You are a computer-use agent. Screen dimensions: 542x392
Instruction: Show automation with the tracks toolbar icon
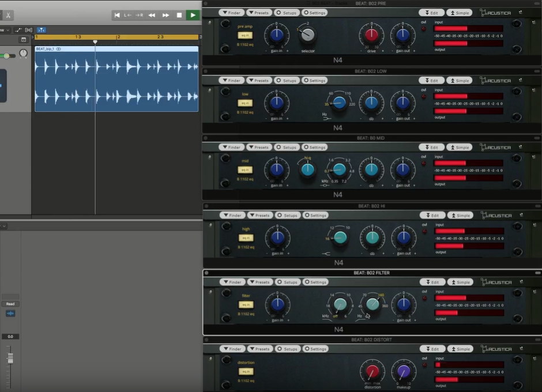[18, 30]
